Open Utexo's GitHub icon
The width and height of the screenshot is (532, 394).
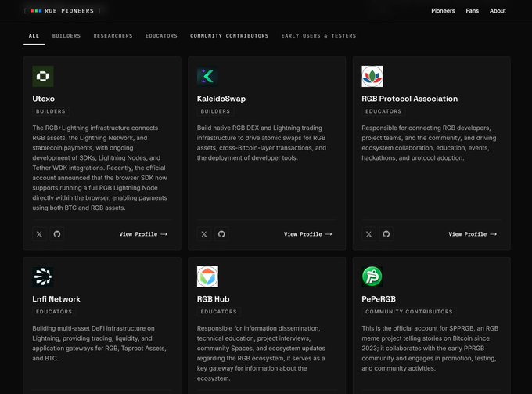coord(57,234)
